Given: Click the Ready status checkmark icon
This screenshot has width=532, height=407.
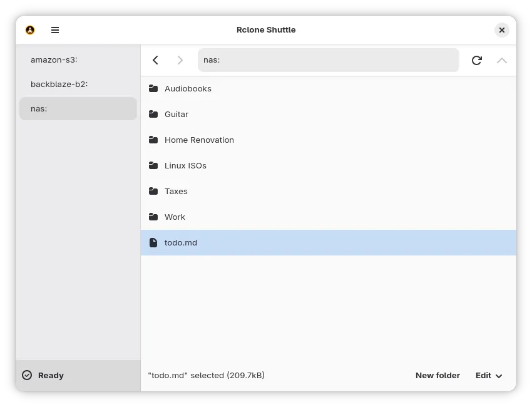Looking at the screenshot, I should (x=27, y=375).
